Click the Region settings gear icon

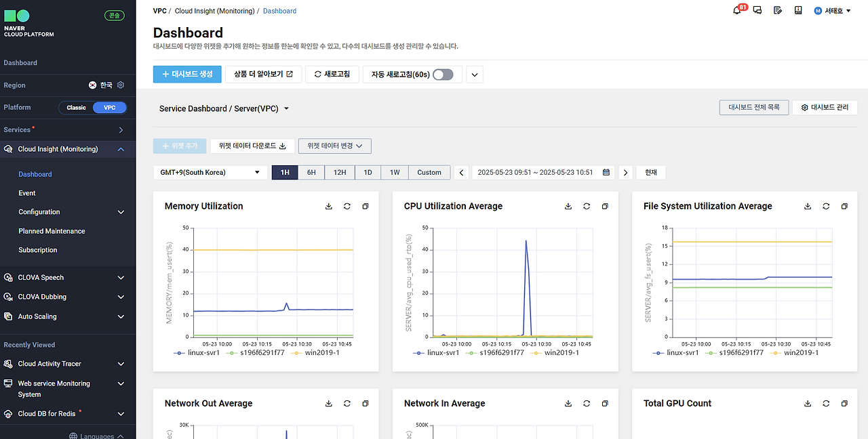121,85
